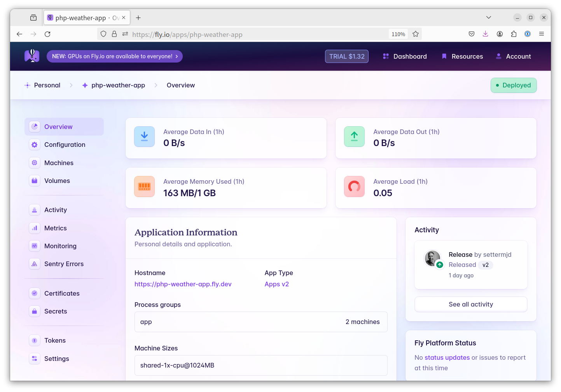
Task: Click the app process group row
Action: (261, 322)
